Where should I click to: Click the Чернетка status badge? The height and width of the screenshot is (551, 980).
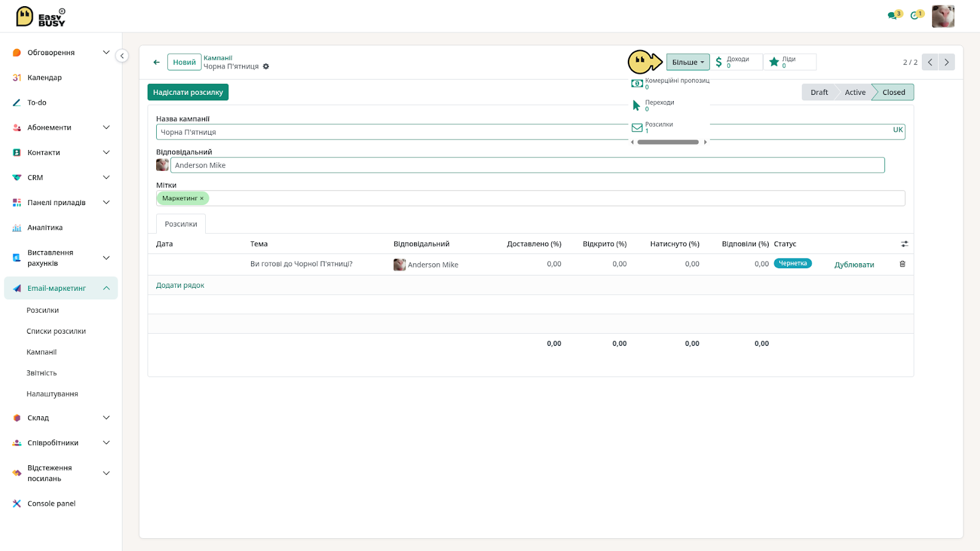pyautogui.click(x=793, y=263)
